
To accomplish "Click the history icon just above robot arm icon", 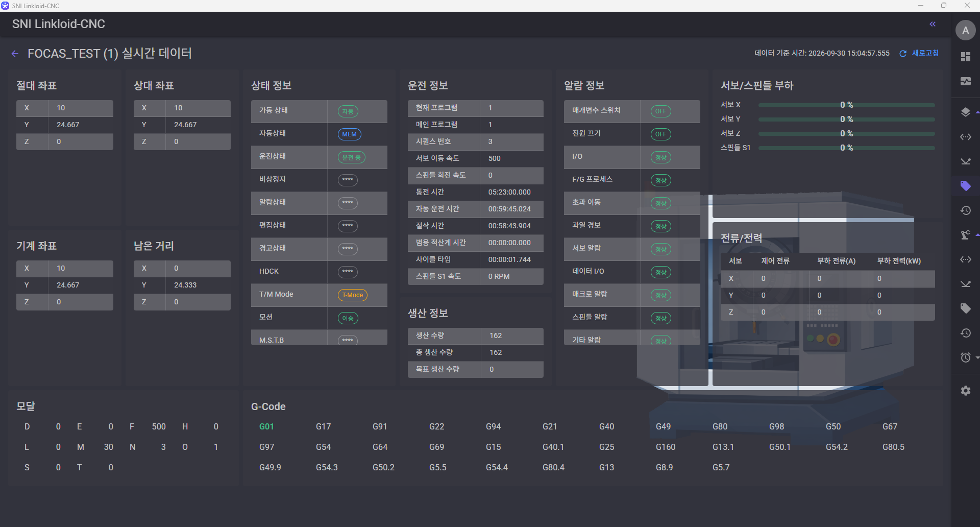I will 965,210.
